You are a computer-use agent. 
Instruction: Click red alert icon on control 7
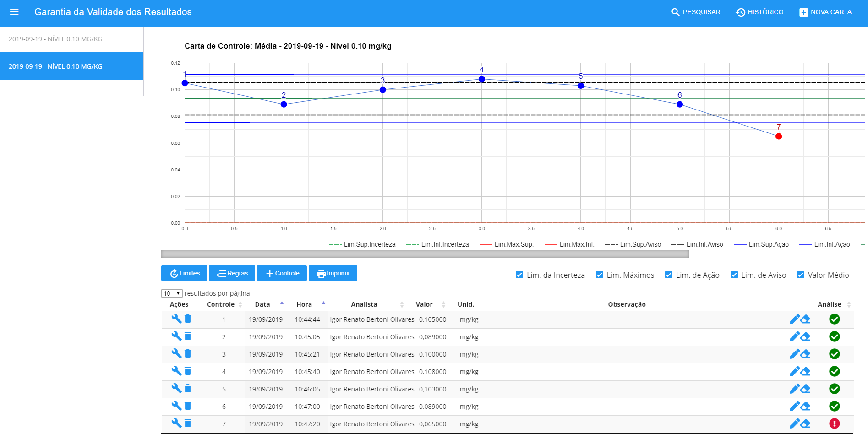pyautogui.click(x=834, y=424)
